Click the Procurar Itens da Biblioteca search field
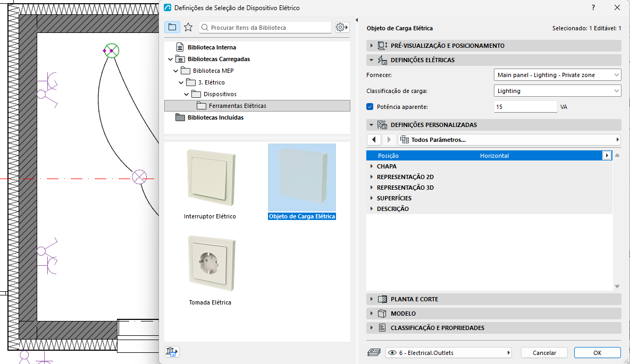 pyautogui.click(x=265, y=27)
